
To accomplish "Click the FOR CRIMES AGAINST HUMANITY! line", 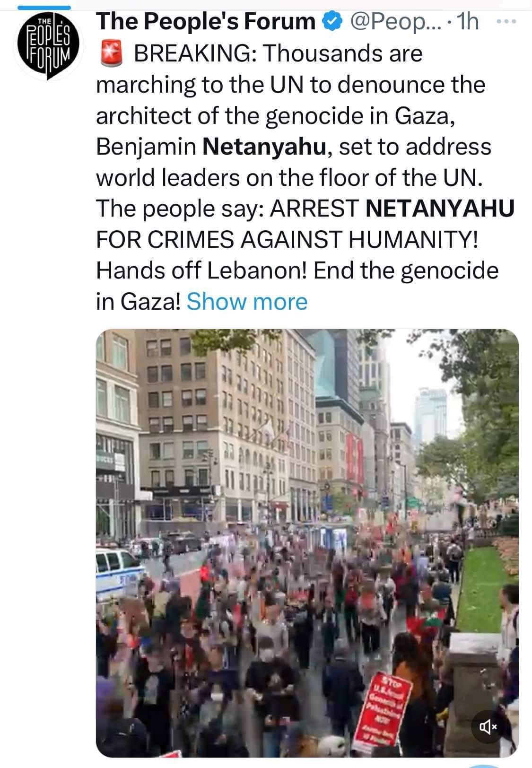I will [288, 240].
